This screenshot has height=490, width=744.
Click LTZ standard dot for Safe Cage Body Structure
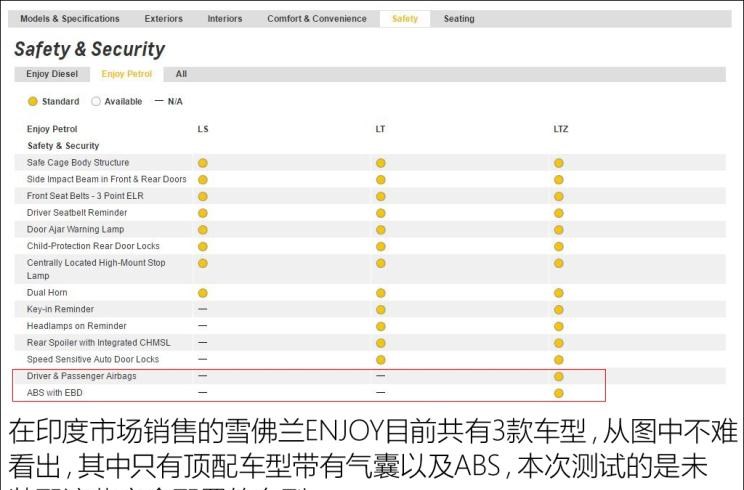tap(558, 163)
